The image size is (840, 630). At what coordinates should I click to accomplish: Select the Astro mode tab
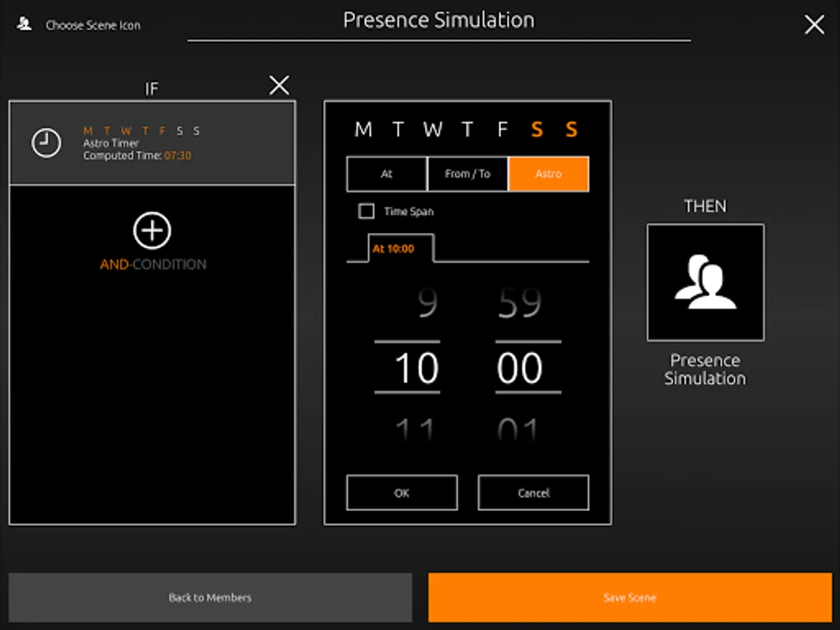click(x=549, y=174)
